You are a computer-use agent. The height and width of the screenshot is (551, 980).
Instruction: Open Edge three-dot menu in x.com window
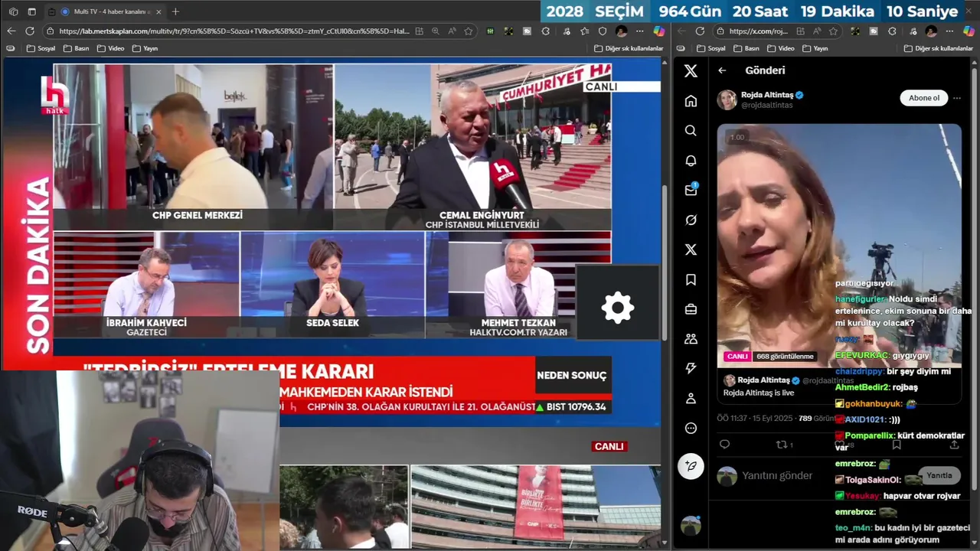point(950,31)
